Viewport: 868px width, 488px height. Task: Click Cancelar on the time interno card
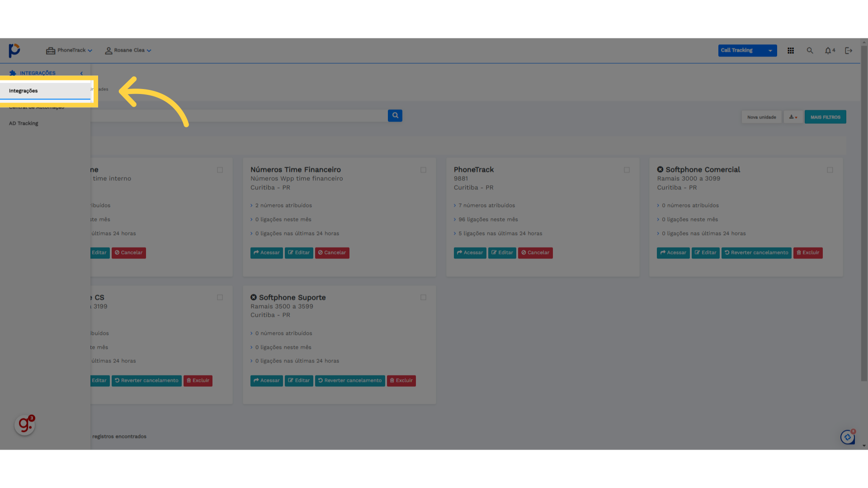point(129,253)
